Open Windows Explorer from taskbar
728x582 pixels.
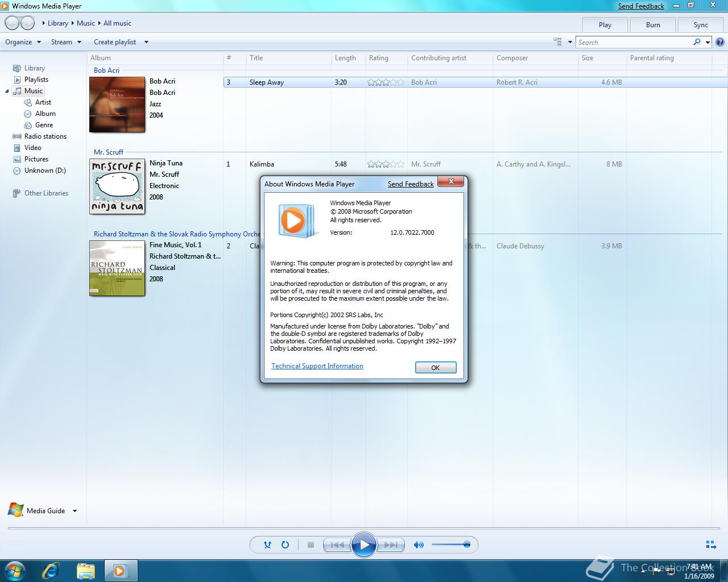click(85, 571)
